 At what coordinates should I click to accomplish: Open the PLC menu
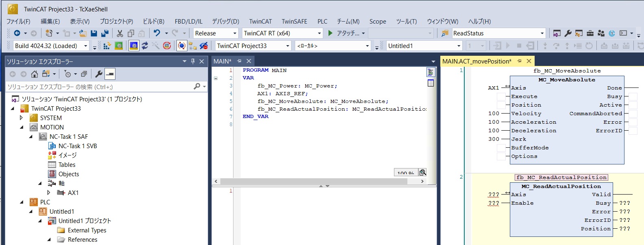pos(322,21)
